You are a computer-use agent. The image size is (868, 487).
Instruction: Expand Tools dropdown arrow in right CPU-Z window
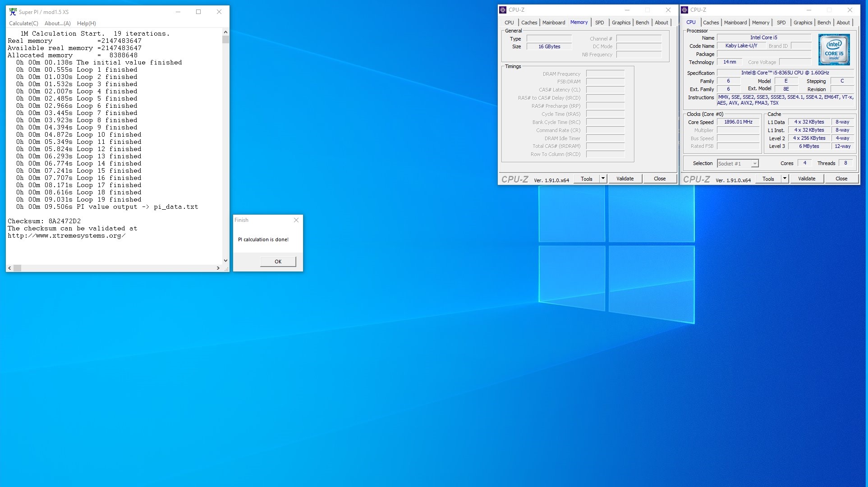[x=785, y=179]
